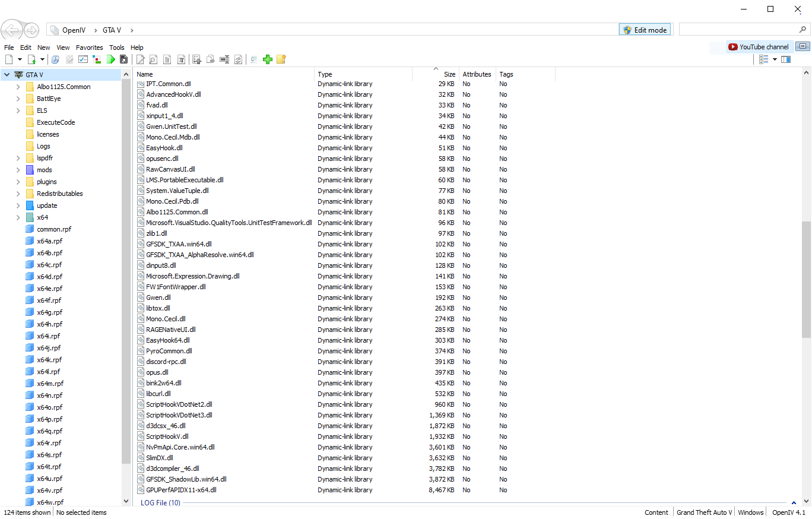Open the Tools menu
Screen dimensions: 812x519
point(117,48)
